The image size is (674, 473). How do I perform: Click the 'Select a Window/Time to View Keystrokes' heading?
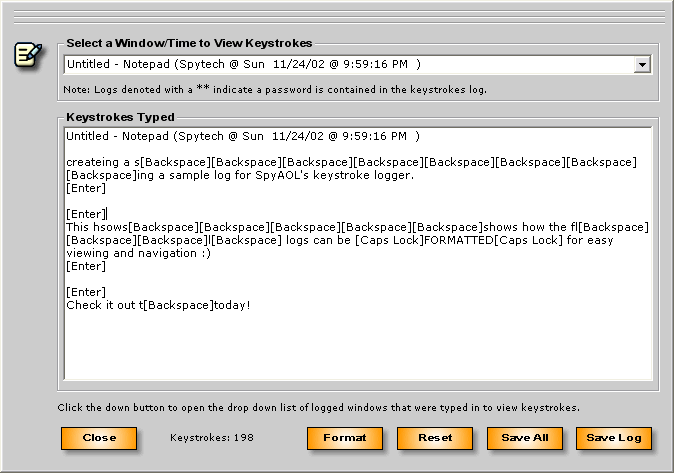(189, 43)
